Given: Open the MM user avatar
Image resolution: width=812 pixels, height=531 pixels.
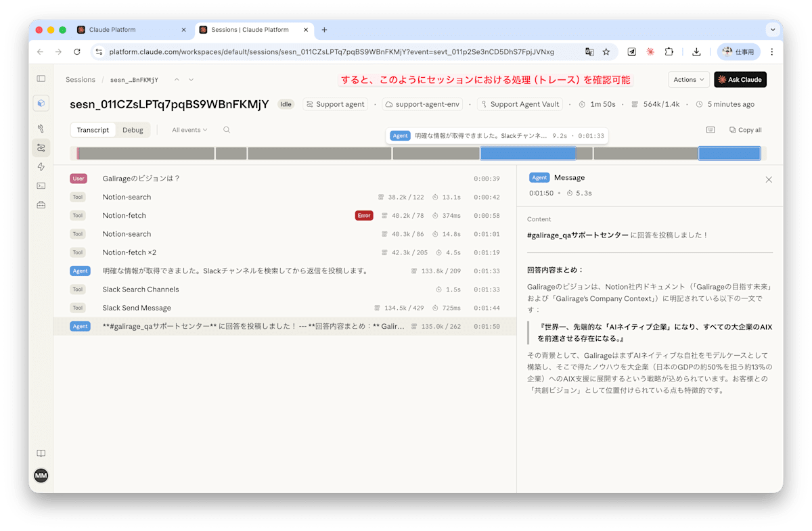Looking at the screenshot, I should coord(41,476).
